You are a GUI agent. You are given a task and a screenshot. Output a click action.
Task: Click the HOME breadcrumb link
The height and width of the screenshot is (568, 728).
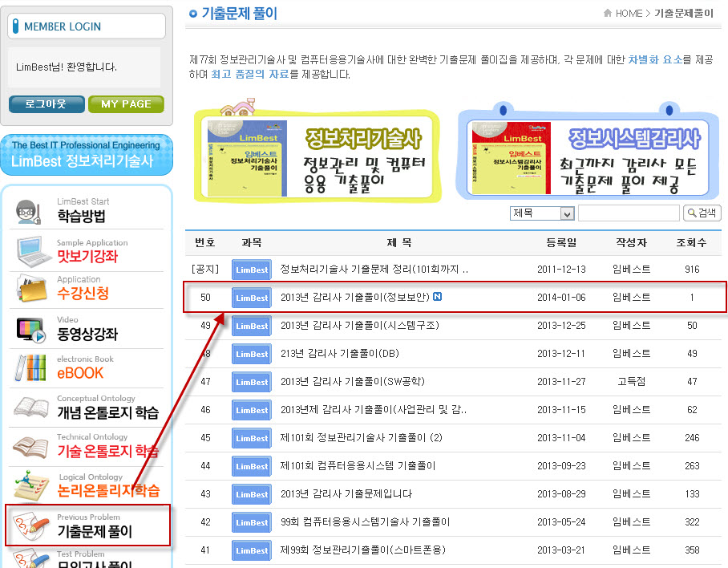coord(629,14)
